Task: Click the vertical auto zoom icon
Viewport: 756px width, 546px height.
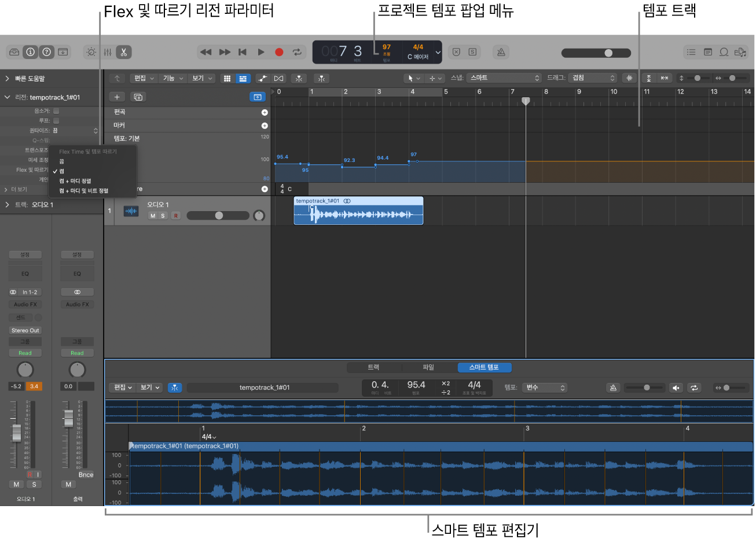Action: (649, 78)
